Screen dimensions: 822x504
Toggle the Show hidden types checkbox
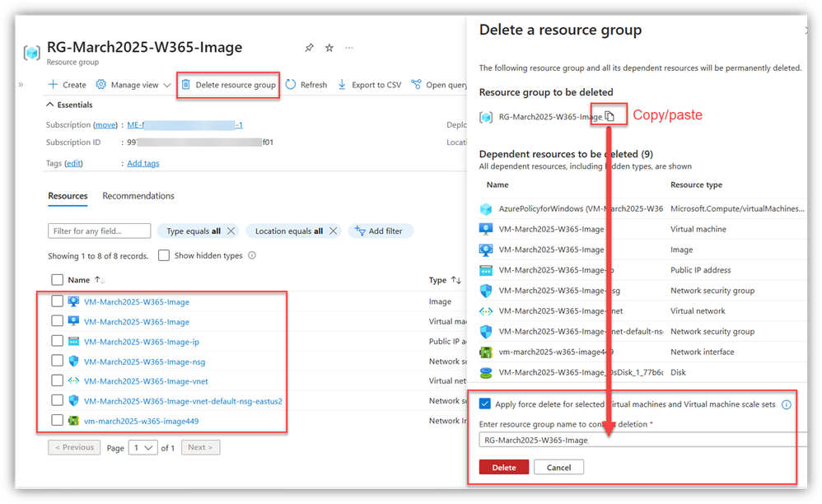(164, 255)
